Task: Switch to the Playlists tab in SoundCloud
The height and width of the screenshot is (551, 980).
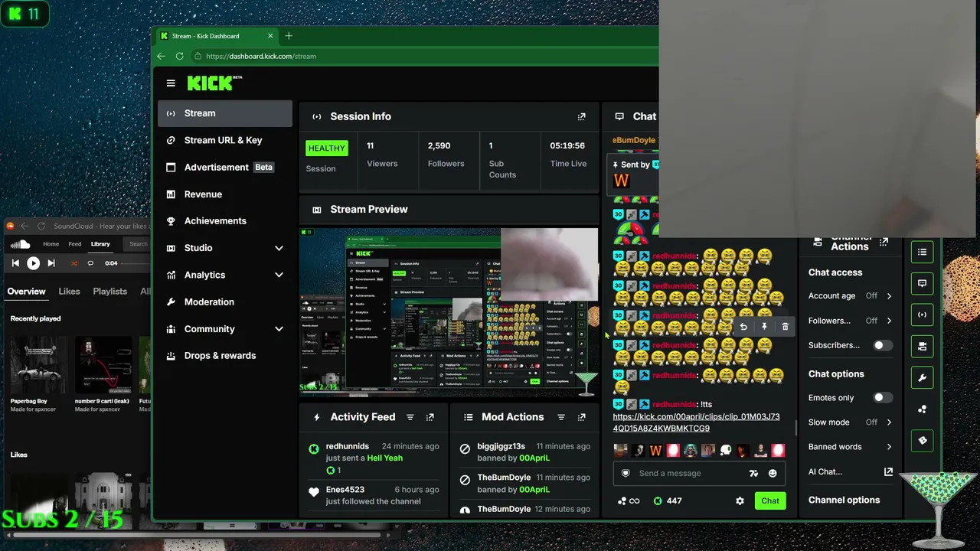Action: [x=110, y=292]
